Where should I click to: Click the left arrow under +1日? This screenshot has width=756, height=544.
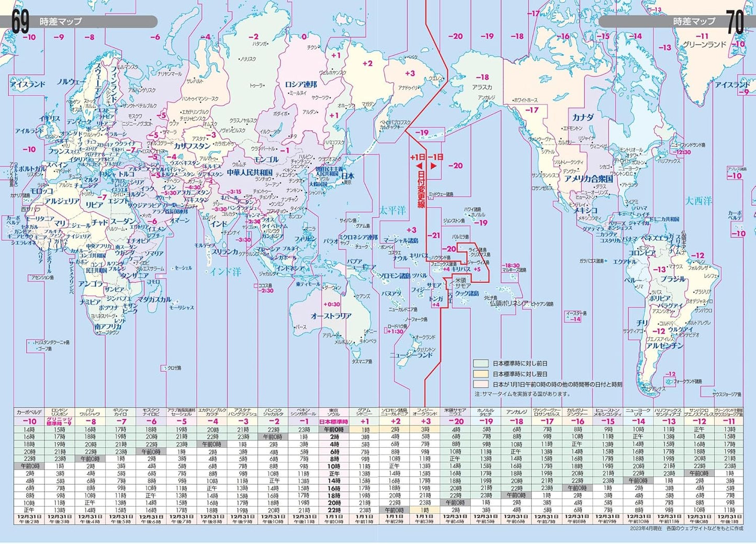[419, 166]
